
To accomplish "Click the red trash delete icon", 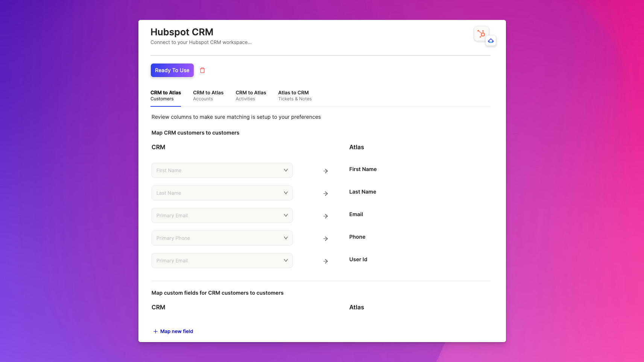I will pos(202,70).
